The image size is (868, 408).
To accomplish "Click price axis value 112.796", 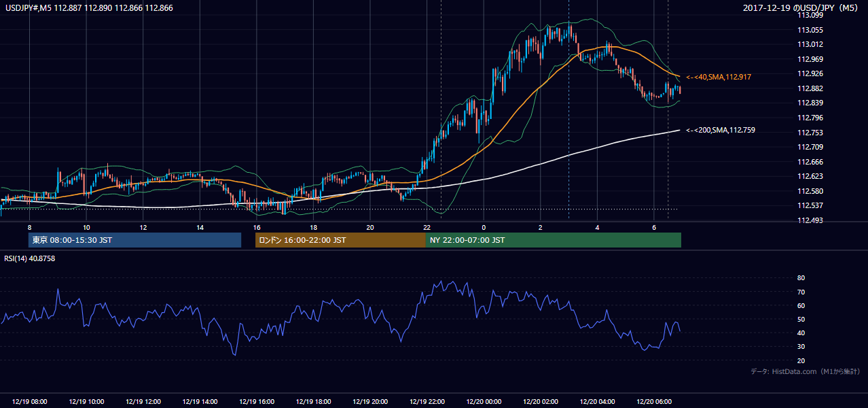I will click(x=810, y=118).
